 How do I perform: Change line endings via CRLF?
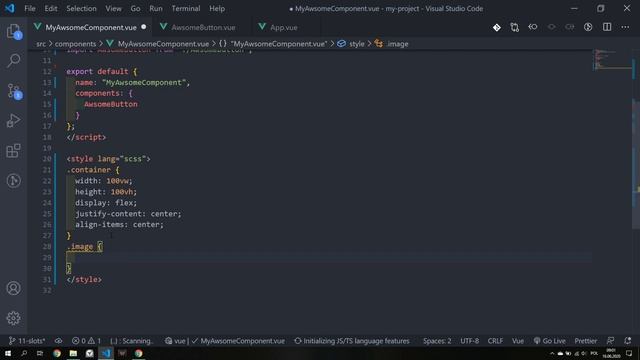[x=495, y=340]
